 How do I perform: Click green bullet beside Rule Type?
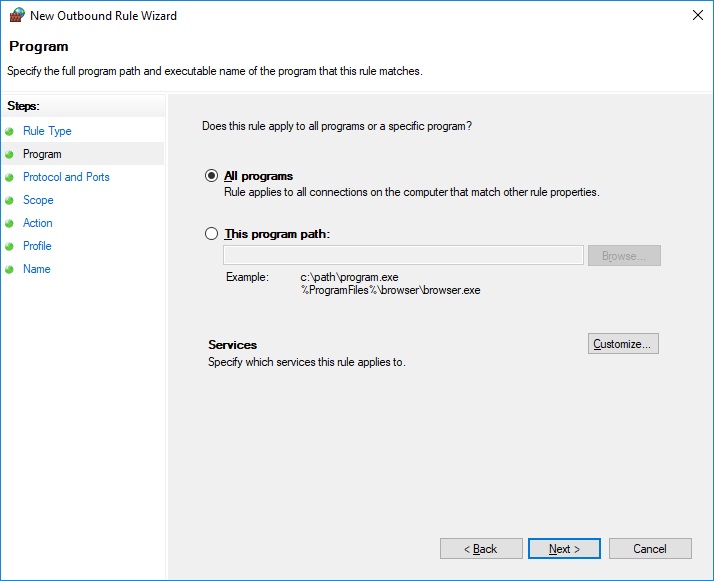(9, 132)
